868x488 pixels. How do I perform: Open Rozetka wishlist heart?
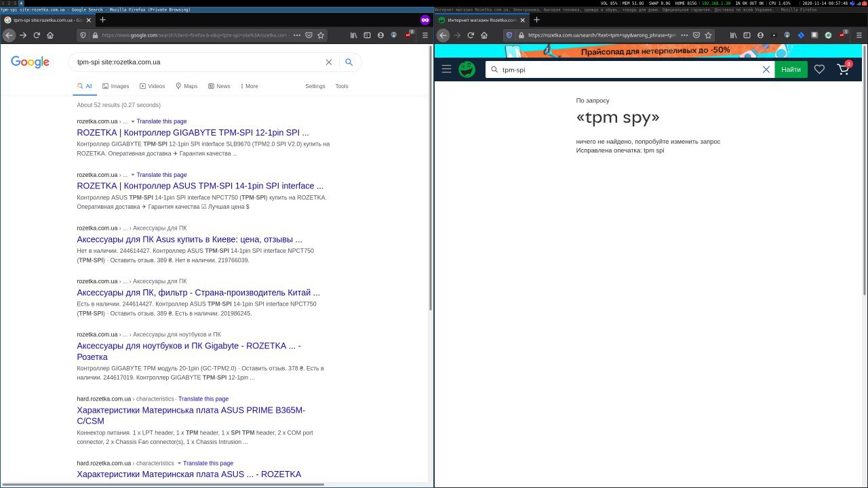coord(819,69)
